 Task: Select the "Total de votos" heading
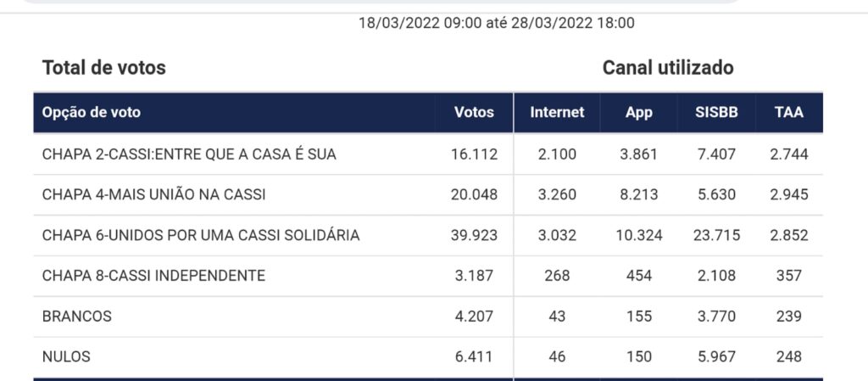pos(104,68)
